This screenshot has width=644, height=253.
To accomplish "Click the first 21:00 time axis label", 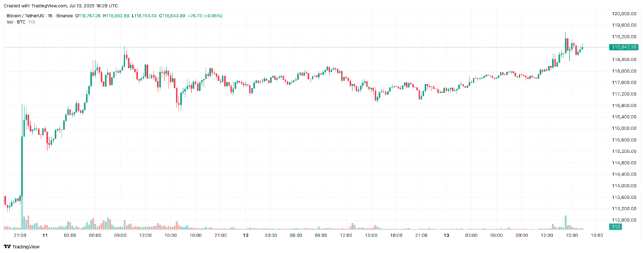I will tap(20, 235).
